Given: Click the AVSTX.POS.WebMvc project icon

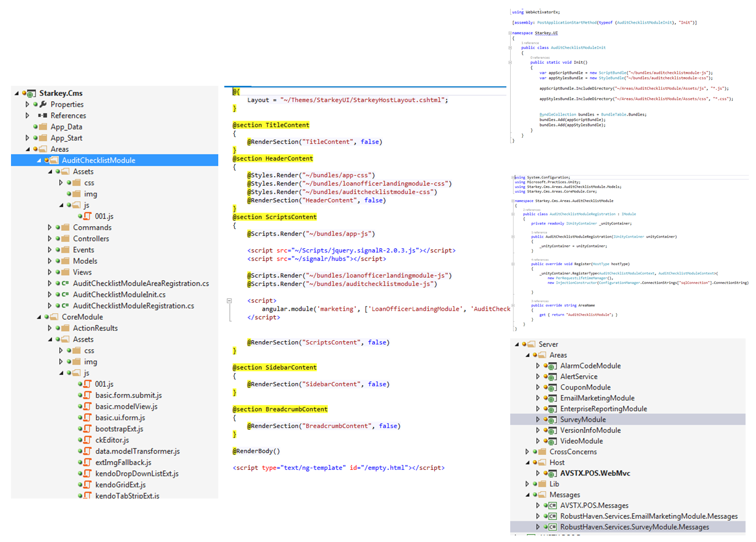Looking at the screenshot, I should point(552,473).
